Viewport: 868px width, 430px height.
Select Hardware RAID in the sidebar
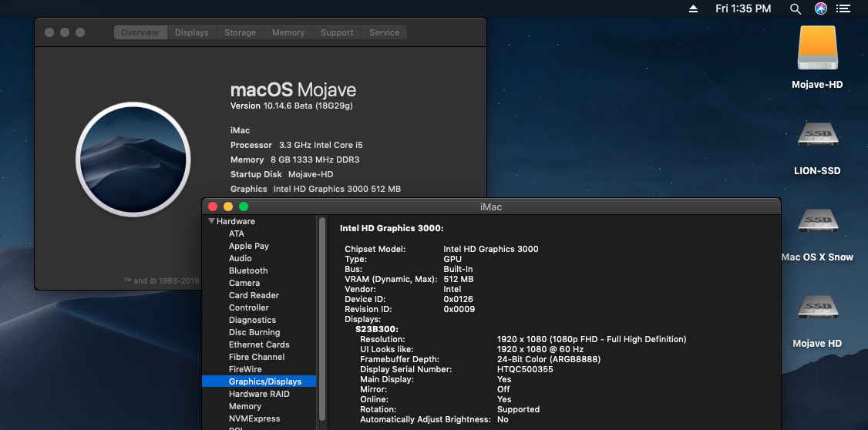[x=259, y=394]
